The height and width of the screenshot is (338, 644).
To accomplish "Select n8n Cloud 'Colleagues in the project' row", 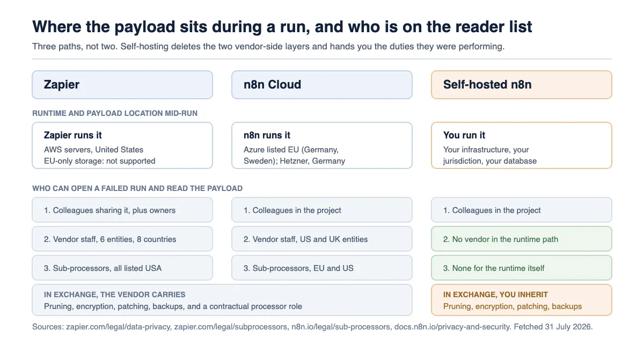I will (x=322, y=210).
